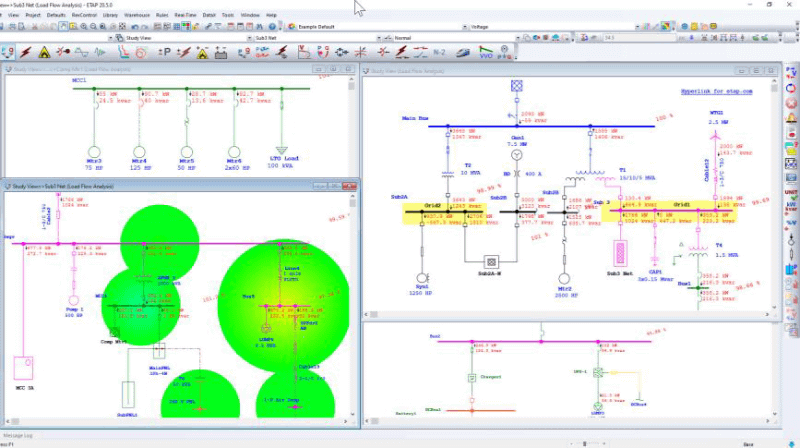Select the N-2 contingency analysis icon

pos(439,52)
